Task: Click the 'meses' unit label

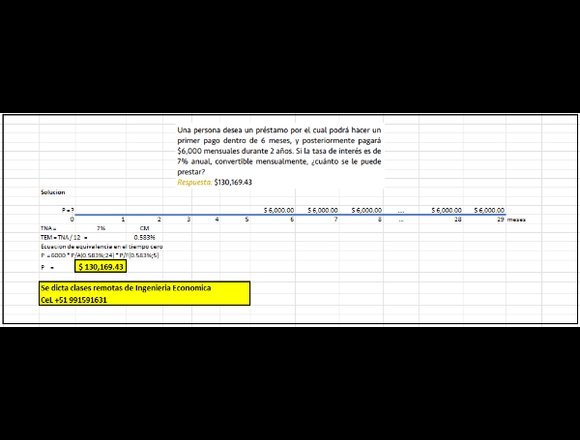Action: pos(516,220)
